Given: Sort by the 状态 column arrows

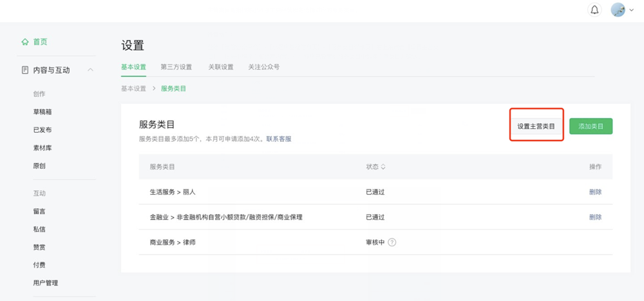Looking at the screenshot, I should [x=383, y=167].
